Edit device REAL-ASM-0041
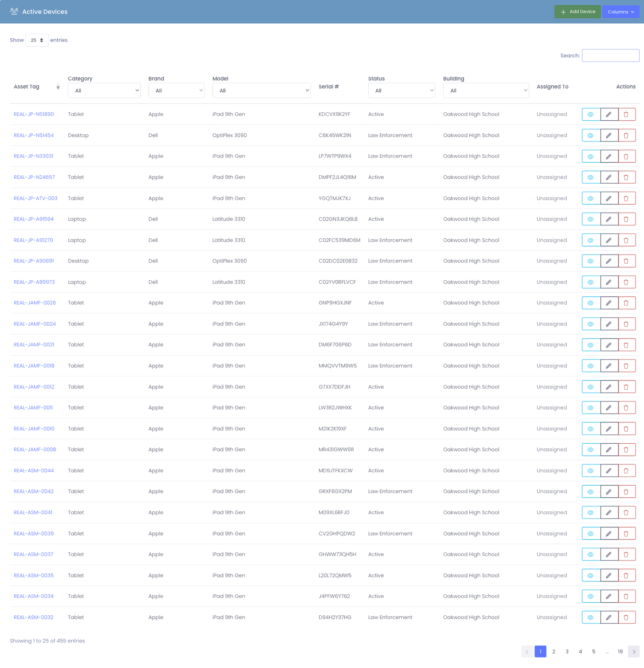Viewport: 644px width, 668px height. coord(609,512)
